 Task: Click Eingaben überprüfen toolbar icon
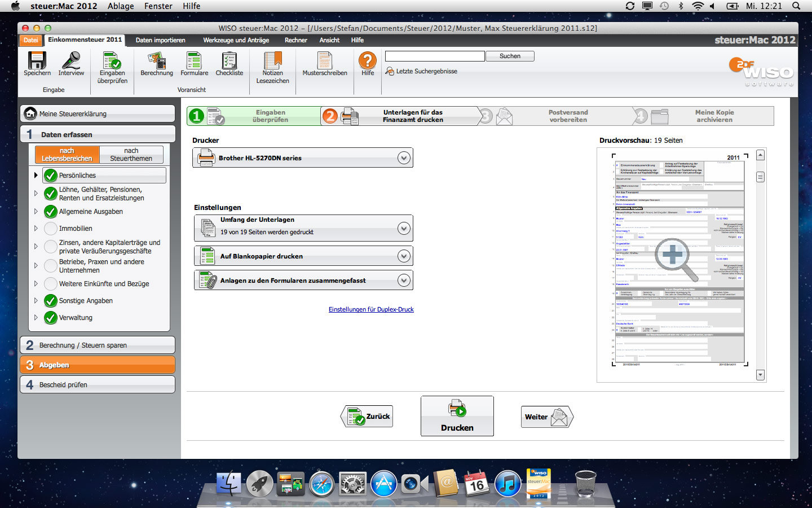(112, 60)
